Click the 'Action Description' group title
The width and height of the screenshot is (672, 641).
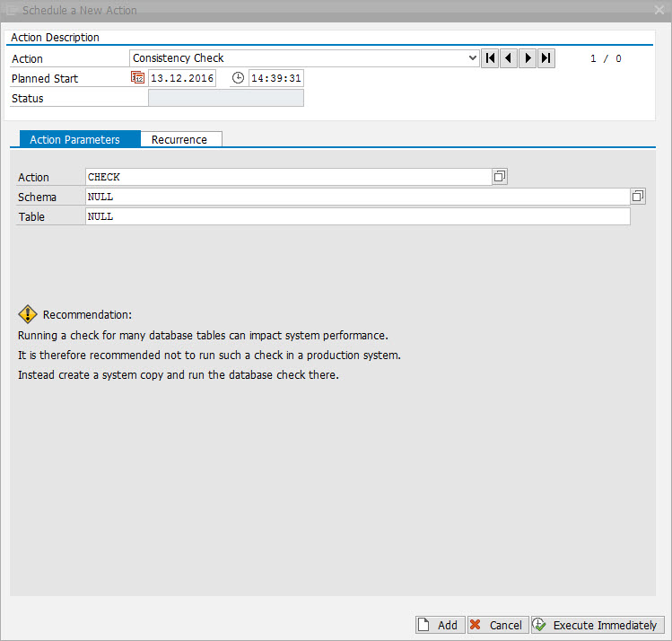[x=55, y=38]
